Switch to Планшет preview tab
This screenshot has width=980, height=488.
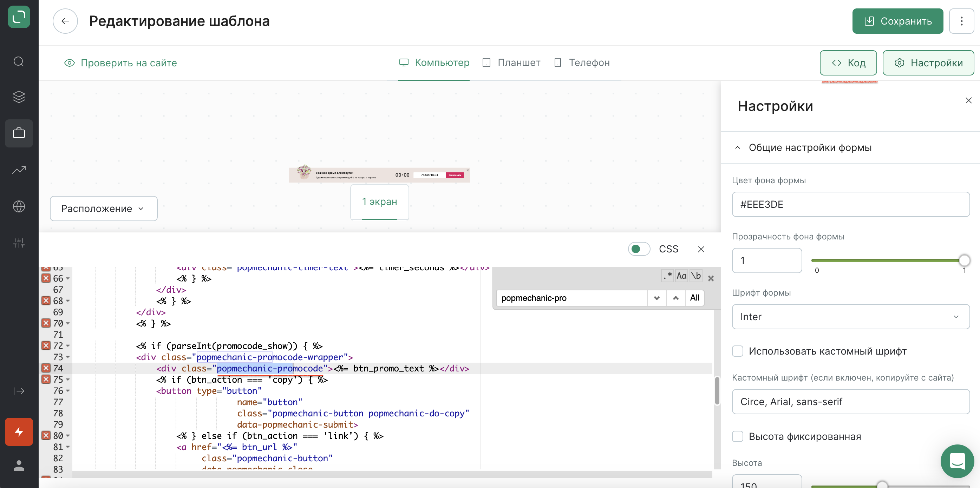[x=511, y=63]
